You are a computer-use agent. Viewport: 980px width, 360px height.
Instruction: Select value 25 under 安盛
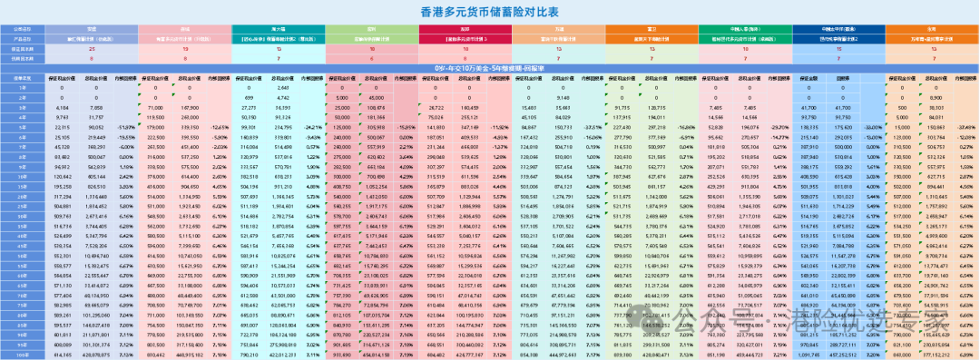pyautogui.click(x=92, y=49)
